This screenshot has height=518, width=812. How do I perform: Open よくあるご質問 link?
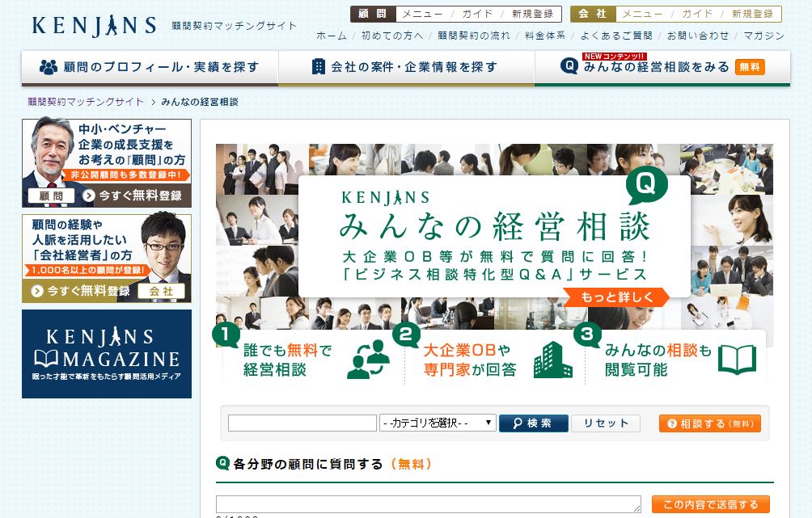tap(616, 36)
